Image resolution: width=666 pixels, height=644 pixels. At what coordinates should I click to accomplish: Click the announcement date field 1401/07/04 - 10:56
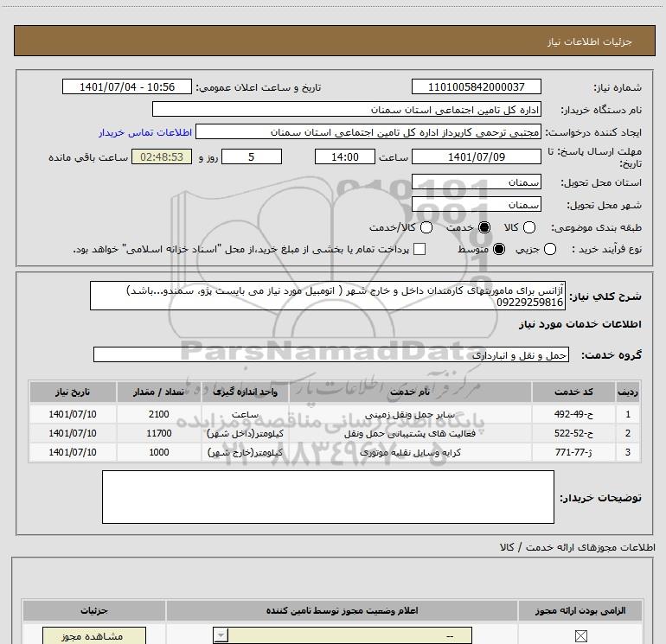pos(127,86)
